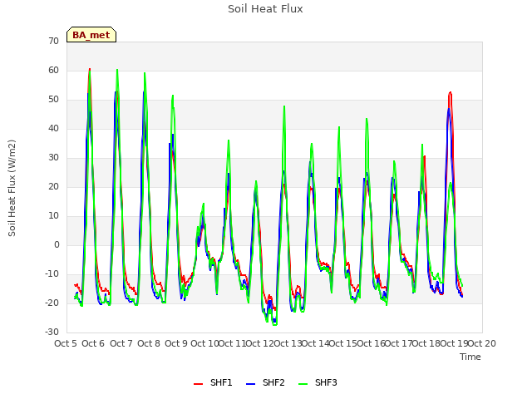
Task: Click the 50 y-axis tick label
Action: 53,100
